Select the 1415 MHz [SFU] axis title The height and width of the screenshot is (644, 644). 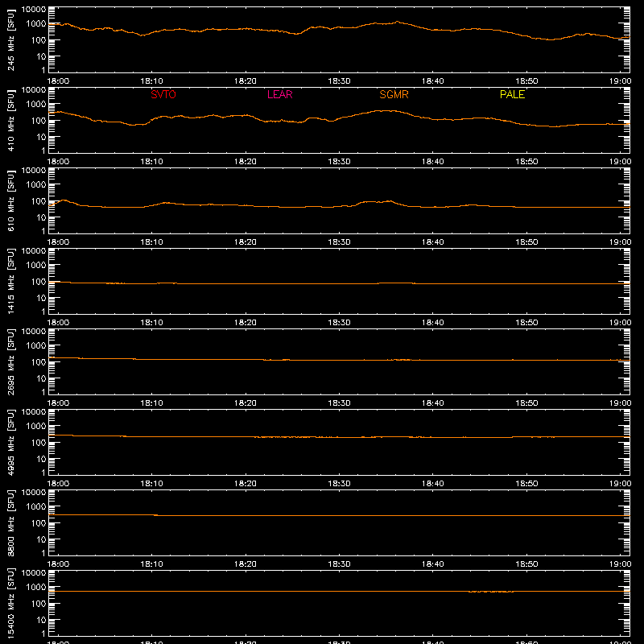point(11,281)
